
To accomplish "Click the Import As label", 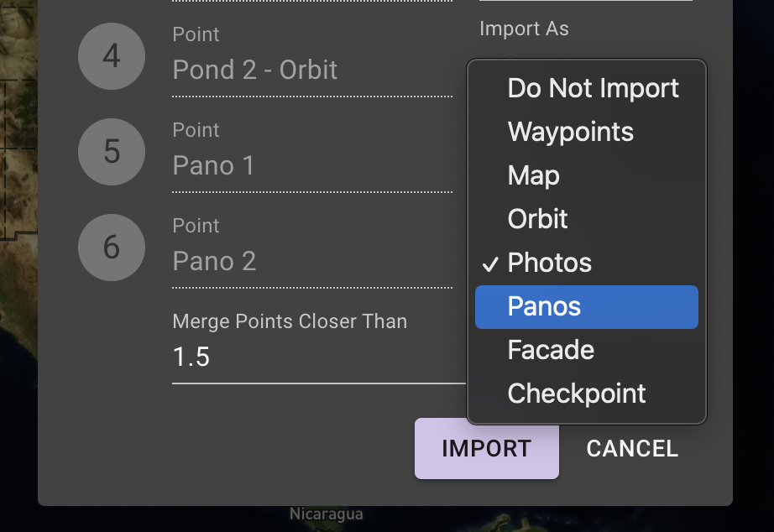I will pos(524,29).
